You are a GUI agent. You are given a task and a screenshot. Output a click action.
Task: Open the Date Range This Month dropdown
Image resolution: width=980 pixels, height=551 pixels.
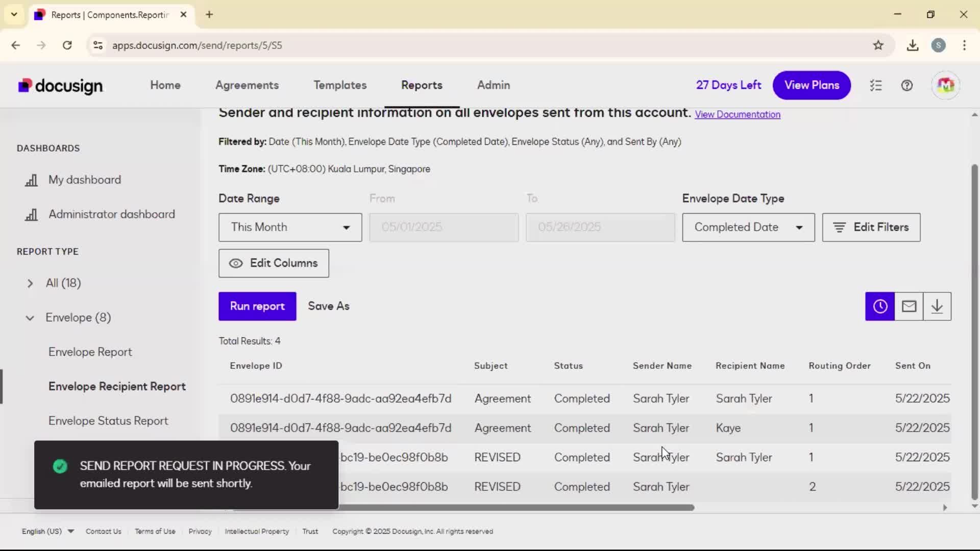tap(290, 228)
